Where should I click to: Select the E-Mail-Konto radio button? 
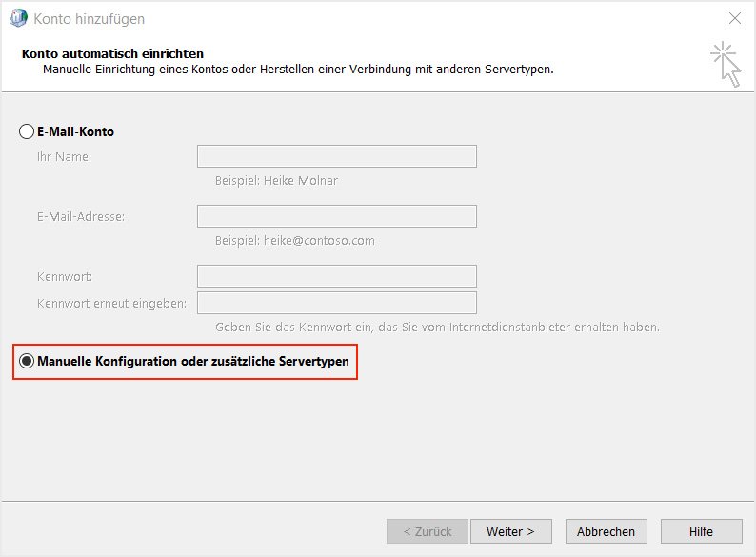[27, 131]
